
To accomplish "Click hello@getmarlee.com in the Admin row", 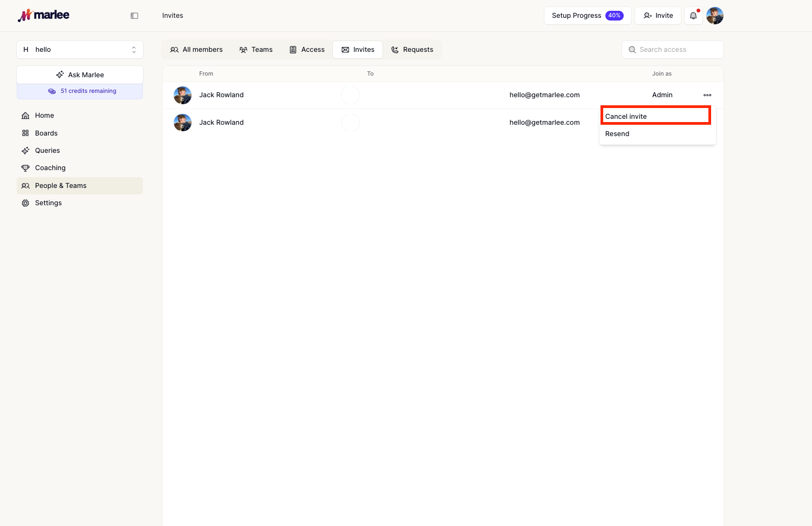I will point(544,95).
